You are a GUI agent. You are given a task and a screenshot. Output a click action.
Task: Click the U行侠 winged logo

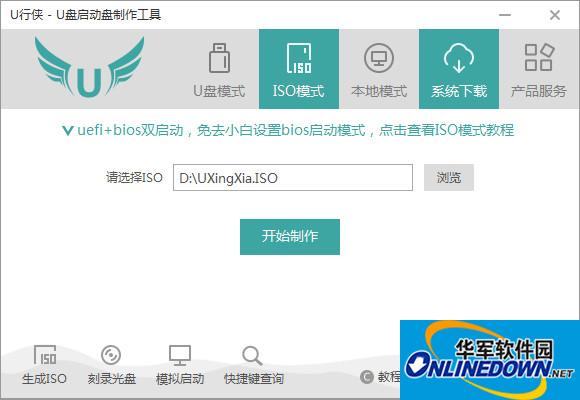pyautogui.click(x=89, y=67)
